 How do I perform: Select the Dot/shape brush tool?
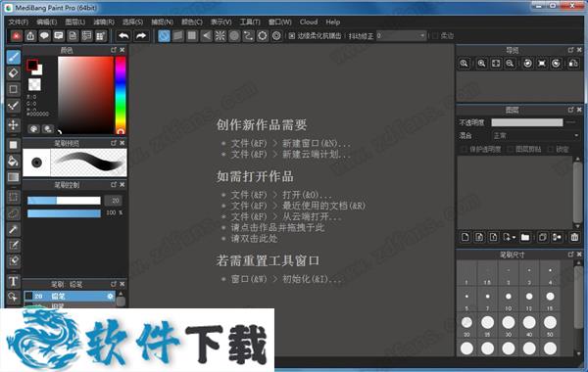point(14,89)
